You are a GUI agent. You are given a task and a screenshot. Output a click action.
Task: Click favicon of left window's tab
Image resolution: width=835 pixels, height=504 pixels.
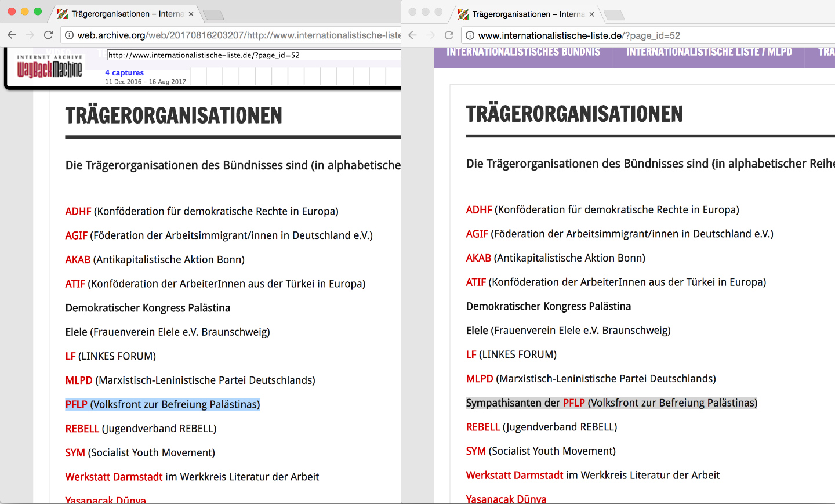(x=63, y=14)
